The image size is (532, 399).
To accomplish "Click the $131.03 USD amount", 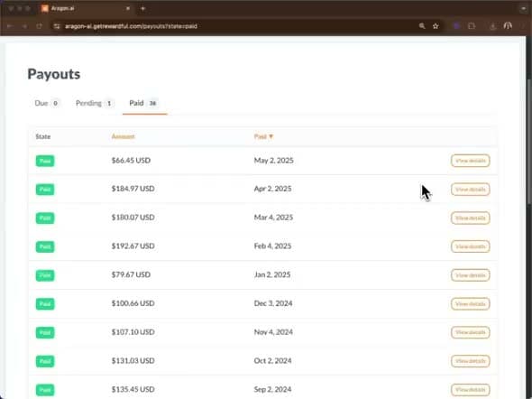I will (133, 360).
